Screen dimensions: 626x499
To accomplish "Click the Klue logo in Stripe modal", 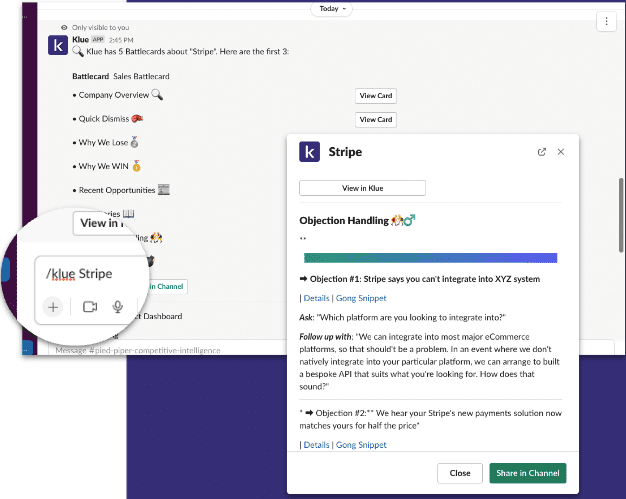I will (x=310, y=152).
